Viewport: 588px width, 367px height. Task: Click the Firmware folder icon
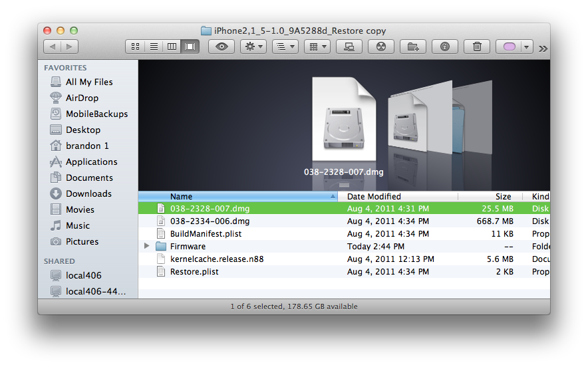[161, 246]
